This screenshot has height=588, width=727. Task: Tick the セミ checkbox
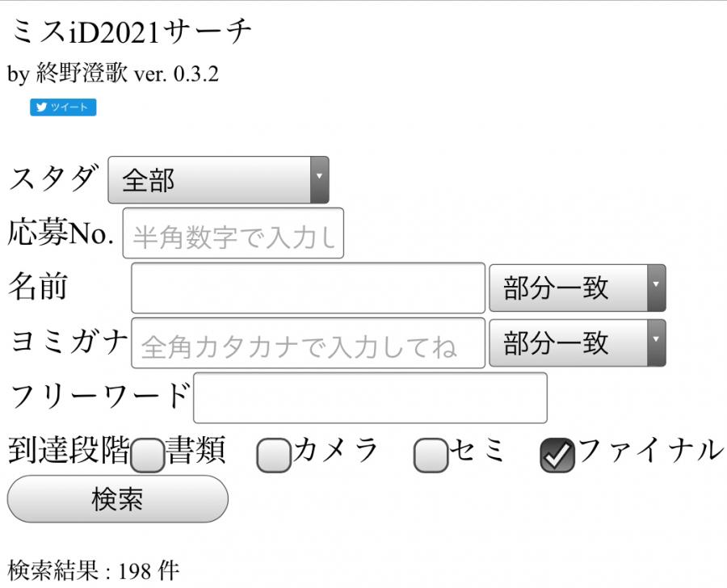click(431, 456)
